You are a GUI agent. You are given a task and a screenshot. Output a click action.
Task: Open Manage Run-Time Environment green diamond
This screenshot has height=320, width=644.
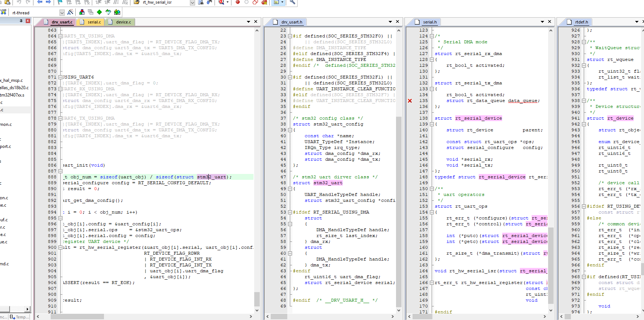coord(99,12)
